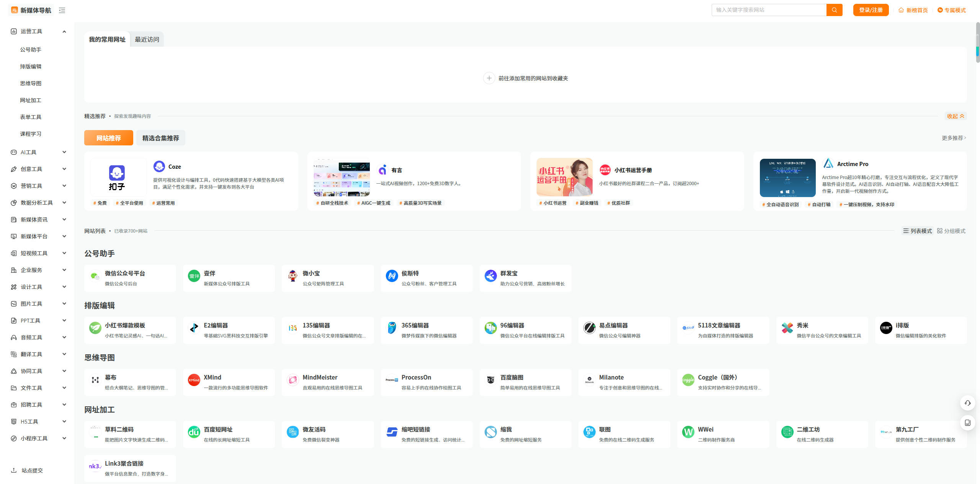Click the orange search magnifier button
The width and height of the screenshot is (980, 484).
pos(835,10)
